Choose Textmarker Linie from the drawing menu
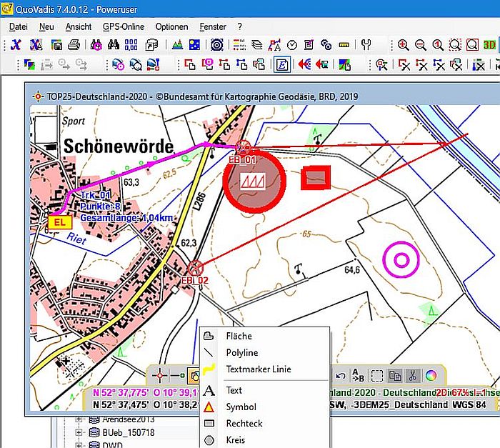The height and width of the screenshot is (448, 500). click(265, 369)
